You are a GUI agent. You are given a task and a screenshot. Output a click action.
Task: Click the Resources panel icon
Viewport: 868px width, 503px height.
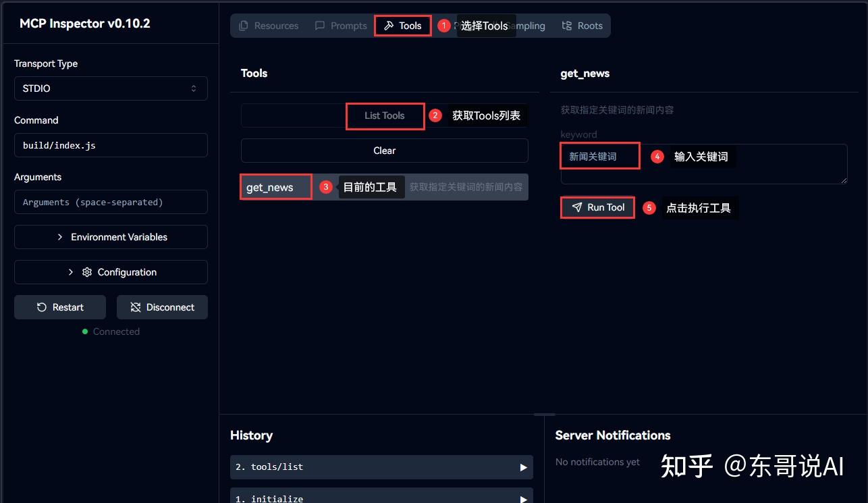(x=244, y=26)
